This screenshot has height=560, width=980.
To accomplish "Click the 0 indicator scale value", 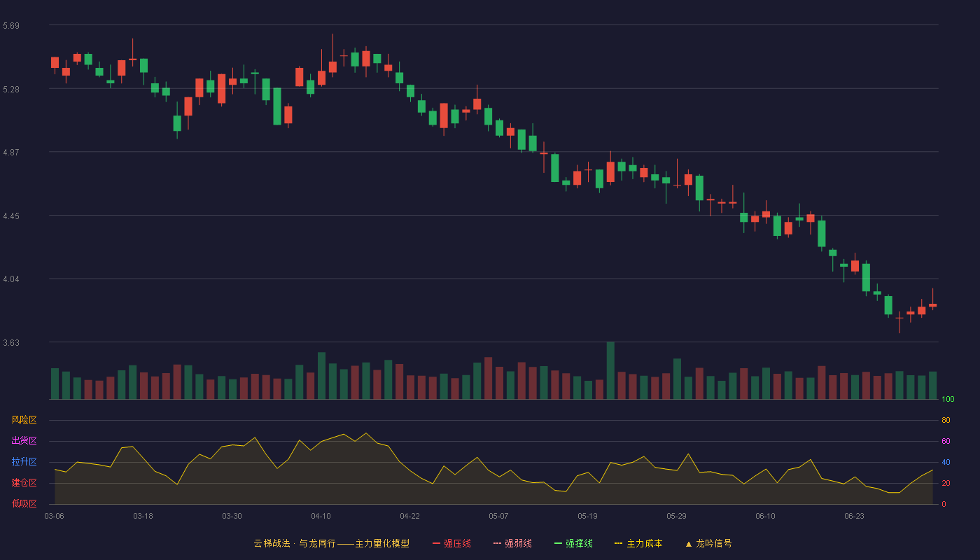I will [944, 504].
